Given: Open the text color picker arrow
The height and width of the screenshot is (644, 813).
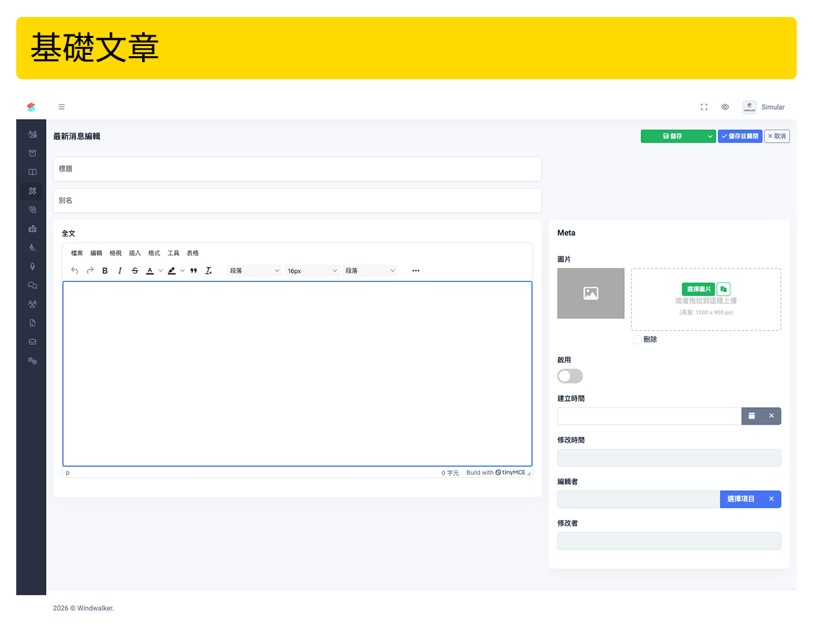Looking at the screenshot, I should point(160,271).
